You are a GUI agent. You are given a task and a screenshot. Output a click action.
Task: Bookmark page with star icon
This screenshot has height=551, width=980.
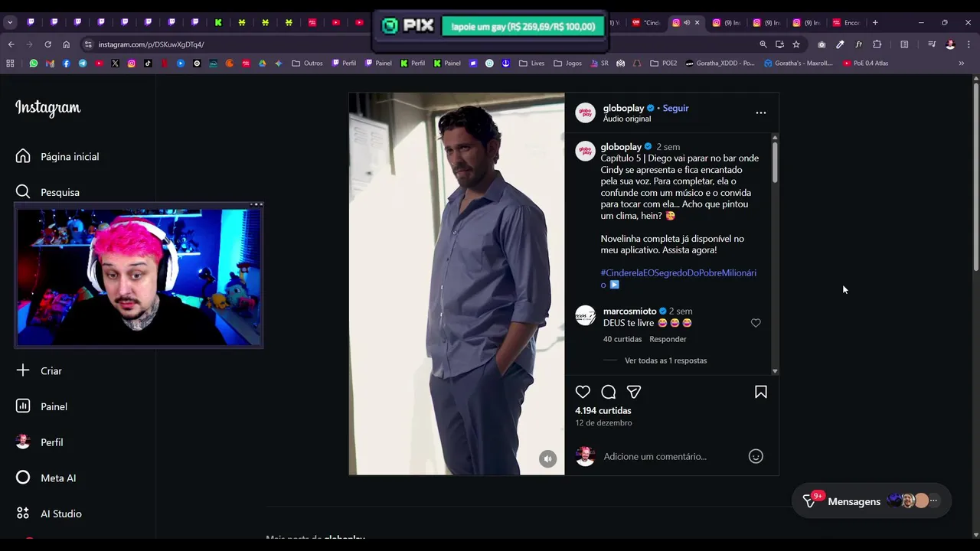796,44
